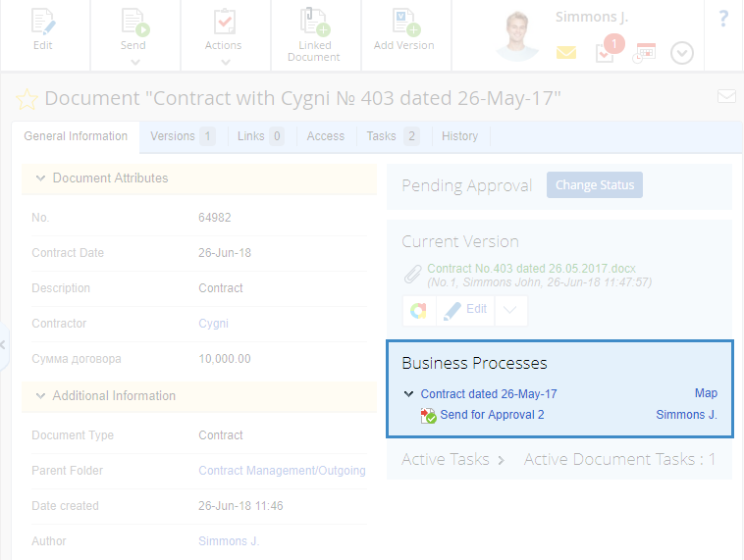
Task: Open the yellow messages envelope icon
Action: coord(566,53)
